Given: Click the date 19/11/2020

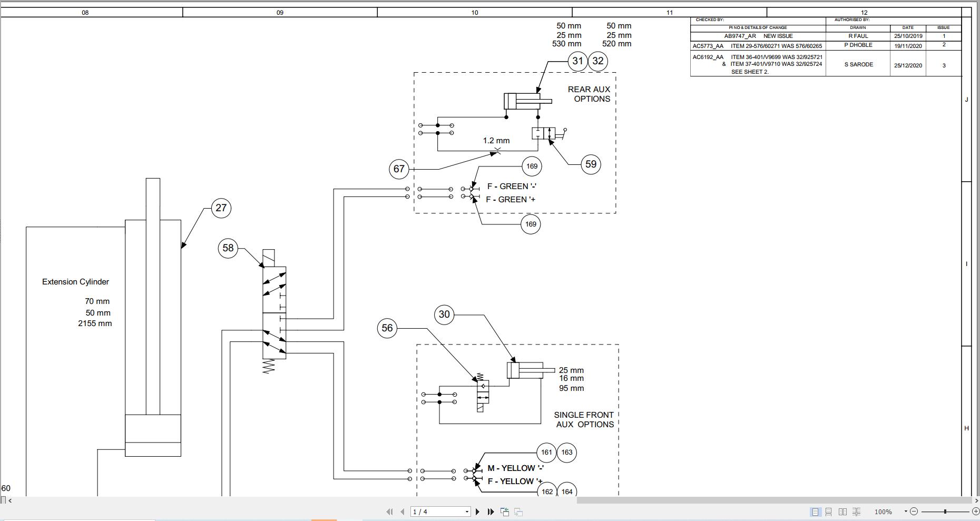Looking at the screenshot, I should click(x=908, y=46).
